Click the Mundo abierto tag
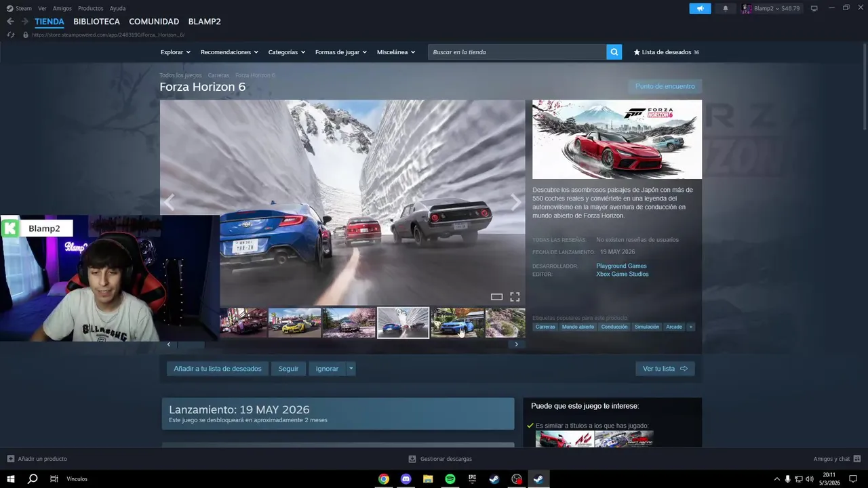 [578, 327]
